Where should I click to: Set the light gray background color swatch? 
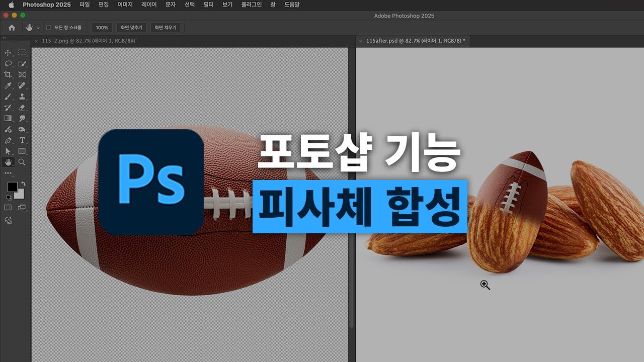(x=20, y=194)
